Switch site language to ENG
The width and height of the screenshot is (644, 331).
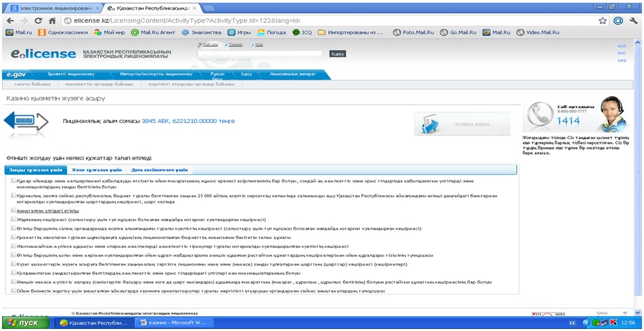coord(622,61)
